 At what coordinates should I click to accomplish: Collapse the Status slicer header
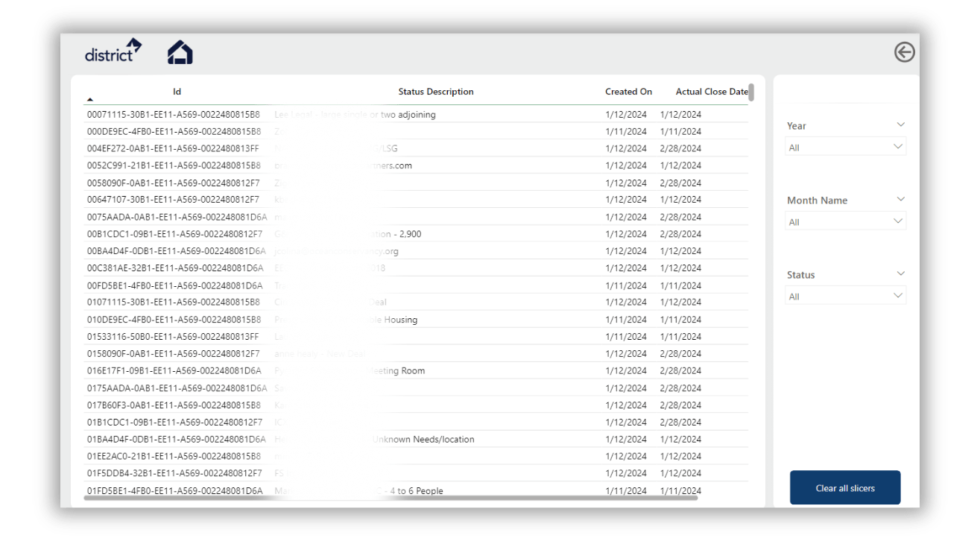(x=901, y=273)
